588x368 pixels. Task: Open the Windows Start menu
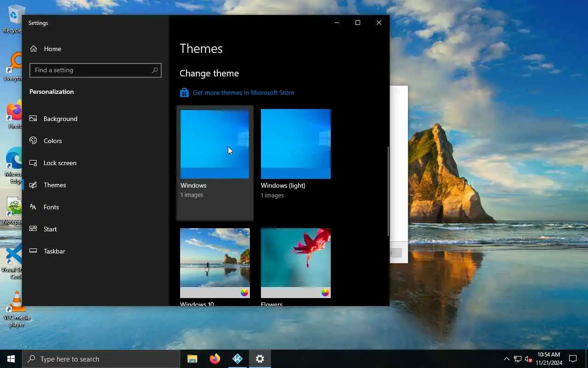(x=11, y=359)
